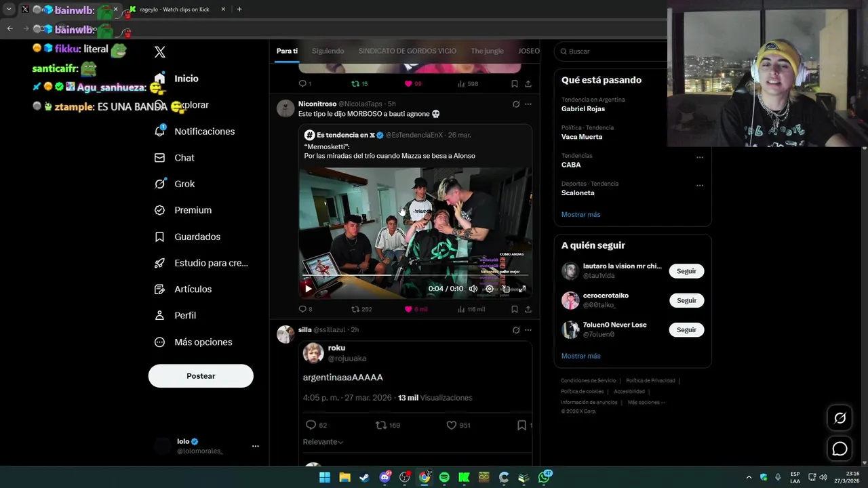Reply to roku post with 62 replies
Image resolution: width=868 pixels, height=488 pixels.
click(x=317, y=425)
